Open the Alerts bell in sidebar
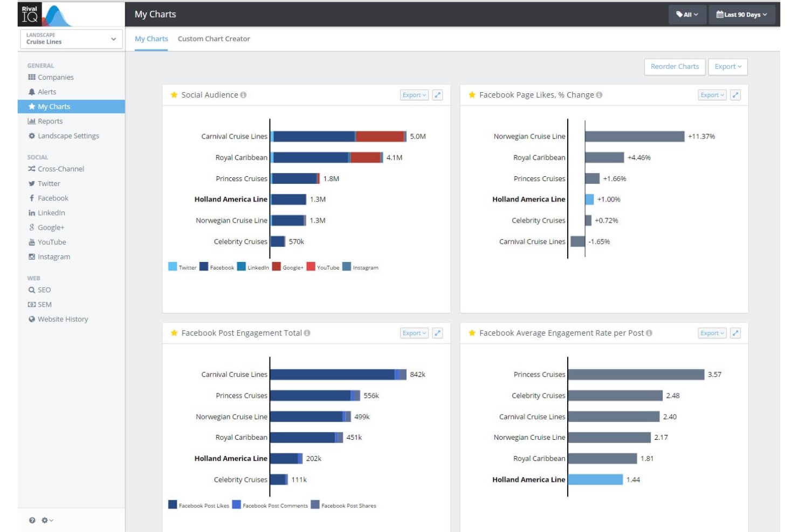 pos(32,92)
